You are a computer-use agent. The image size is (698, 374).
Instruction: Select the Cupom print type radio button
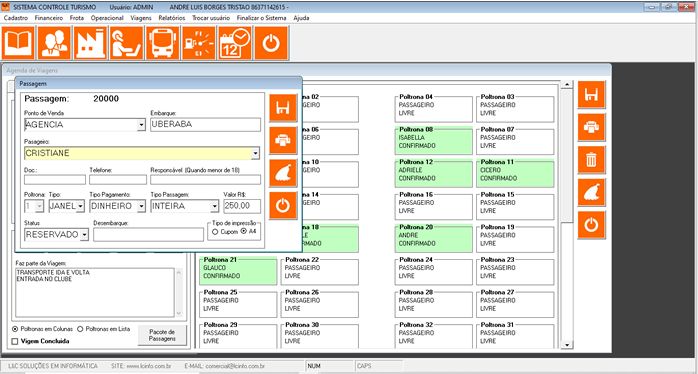tap(215, 232)
